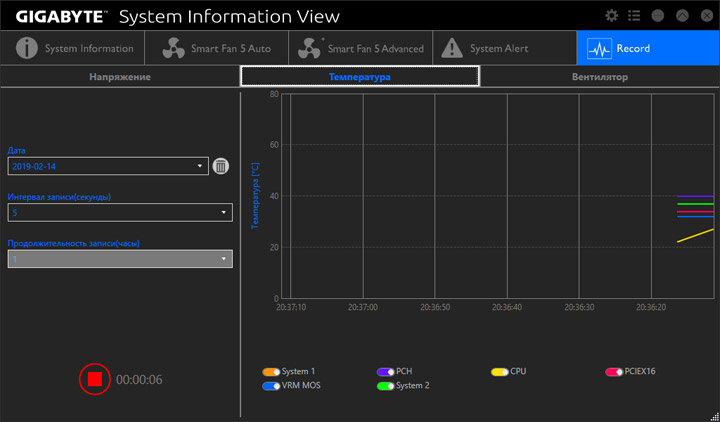
Task: Toggle PCH temperature series
Action: (x=386, y=372)
